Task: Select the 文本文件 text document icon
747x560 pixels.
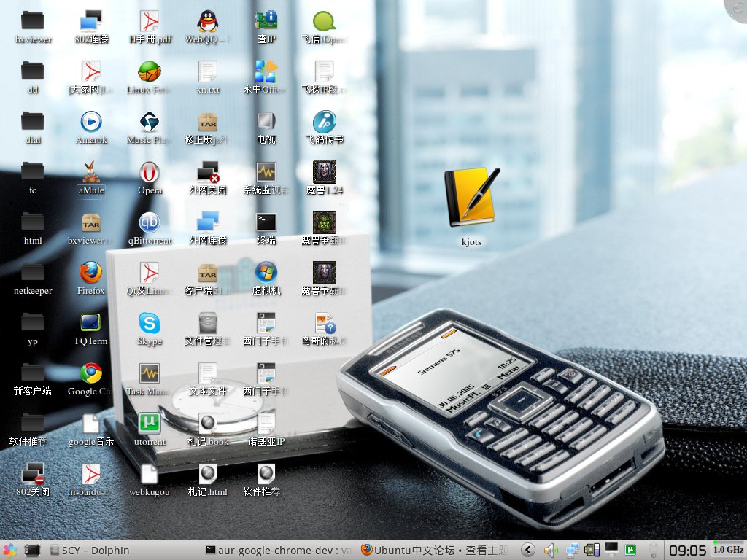Action: [208, 374]
